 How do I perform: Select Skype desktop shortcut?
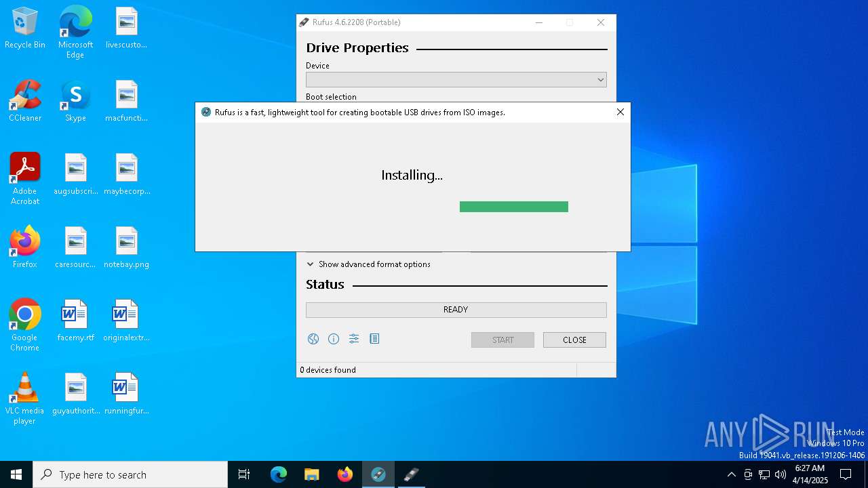(x=75, y=102)
